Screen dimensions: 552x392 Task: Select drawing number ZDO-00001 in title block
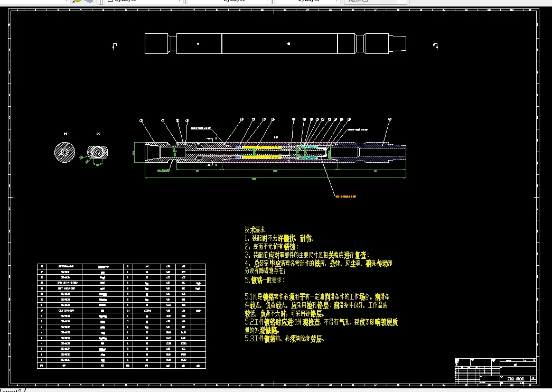[516, 379]
